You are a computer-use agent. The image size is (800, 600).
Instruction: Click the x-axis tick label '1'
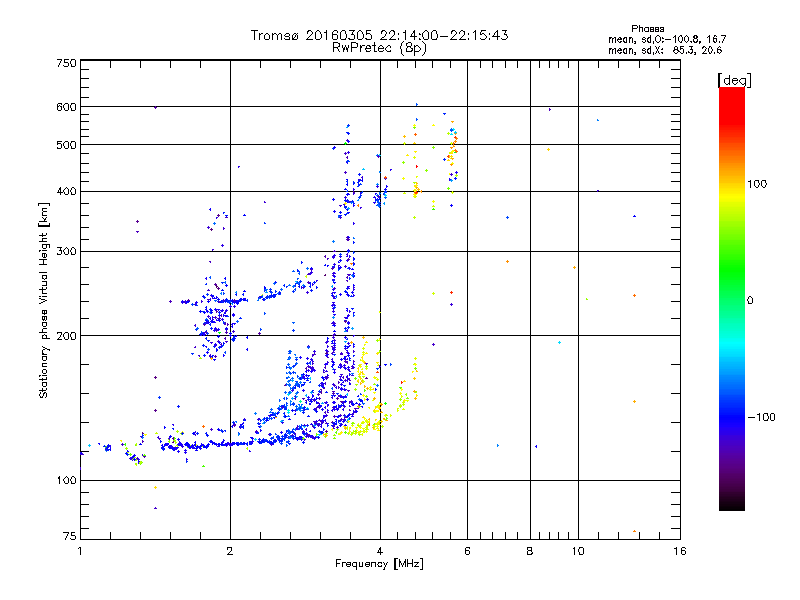point(80,551)
